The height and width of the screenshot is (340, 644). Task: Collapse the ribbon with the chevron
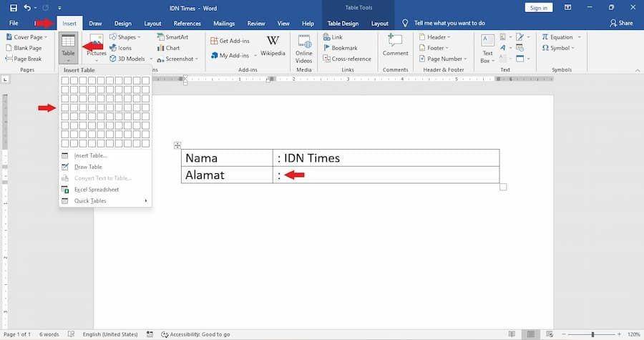[x=638, y=70]
